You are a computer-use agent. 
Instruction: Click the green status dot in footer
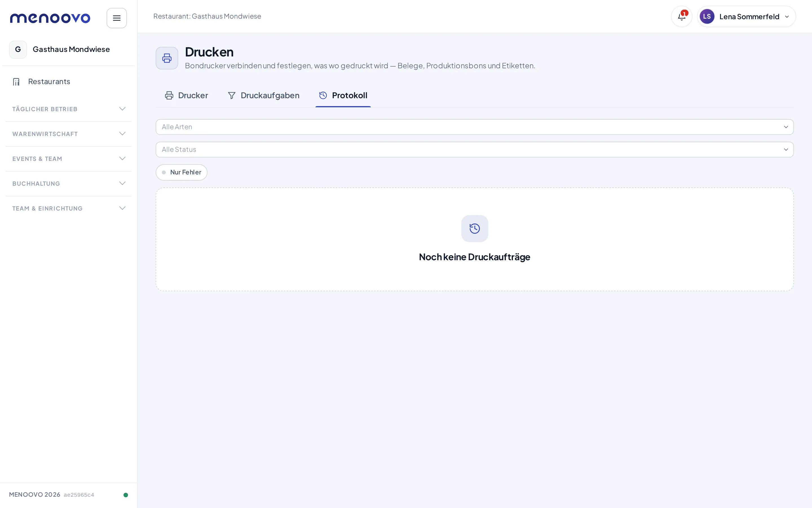pyautogui.click(x=126, y=494)
